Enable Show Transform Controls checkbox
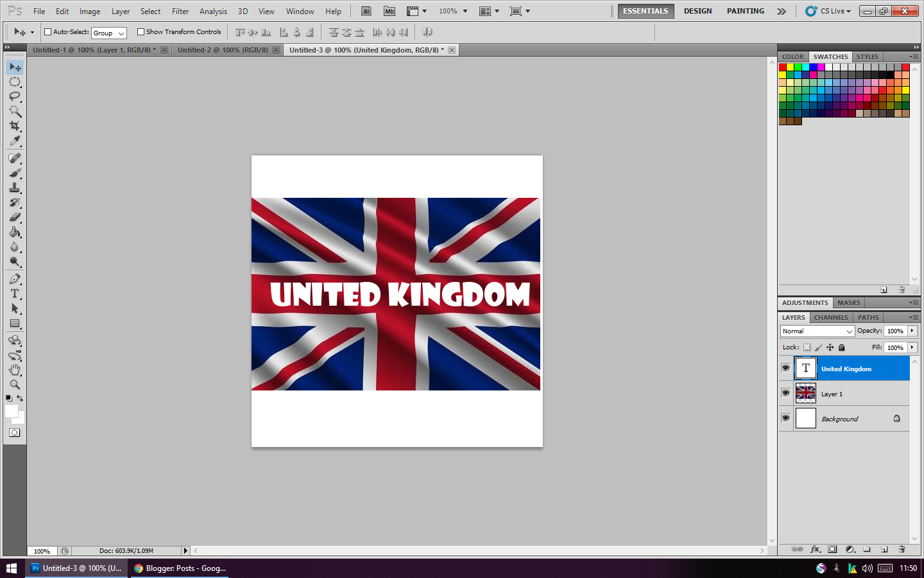The width and height of the screenshot is (924, 578). 141,31
